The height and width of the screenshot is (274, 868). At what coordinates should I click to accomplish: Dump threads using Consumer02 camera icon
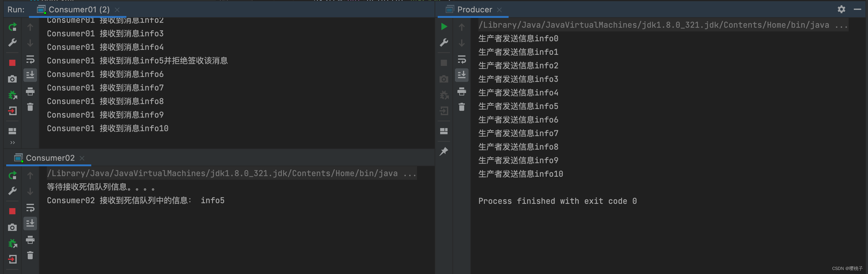(12, 227)
